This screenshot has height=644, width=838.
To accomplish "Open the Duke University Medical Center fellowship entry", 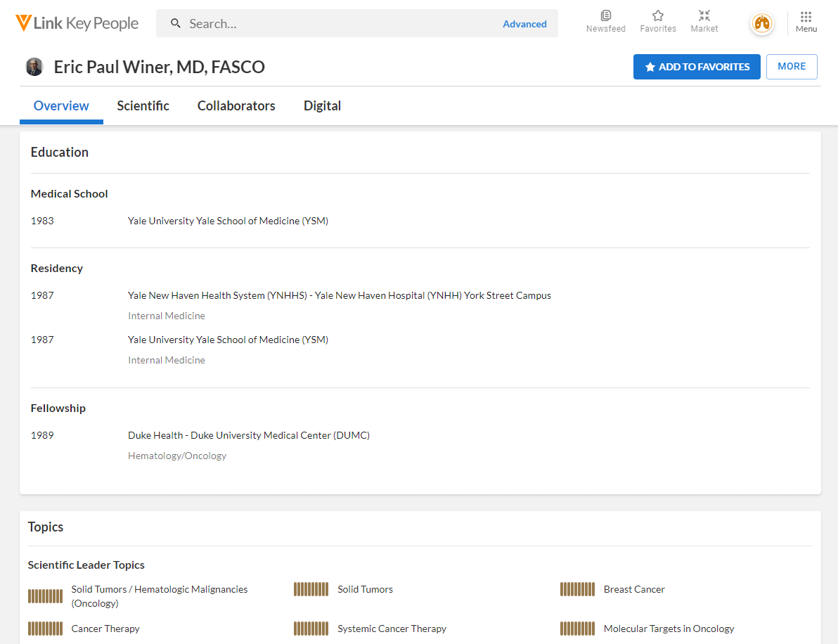I will [249, 435].
